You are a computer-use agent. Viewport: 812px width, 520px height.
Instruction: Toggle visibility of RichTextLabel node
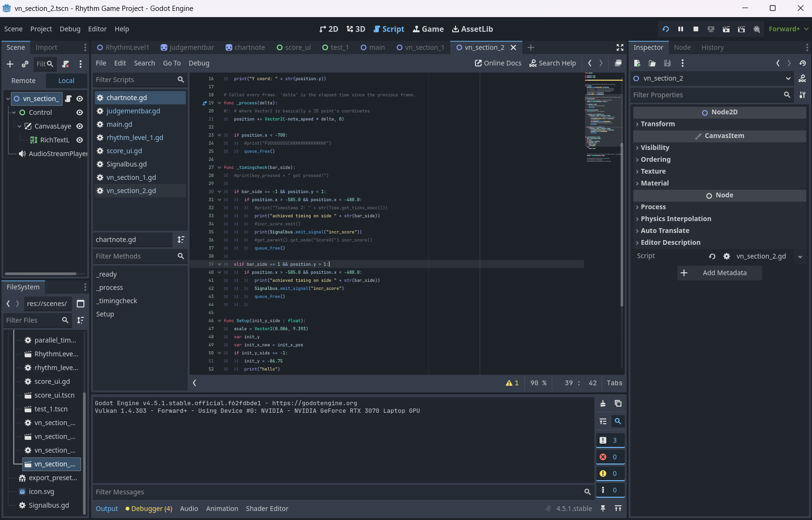[80, 140]
